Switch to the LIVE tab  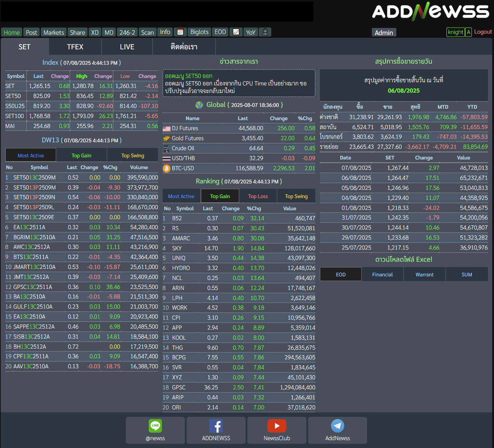tap(127, 47)
